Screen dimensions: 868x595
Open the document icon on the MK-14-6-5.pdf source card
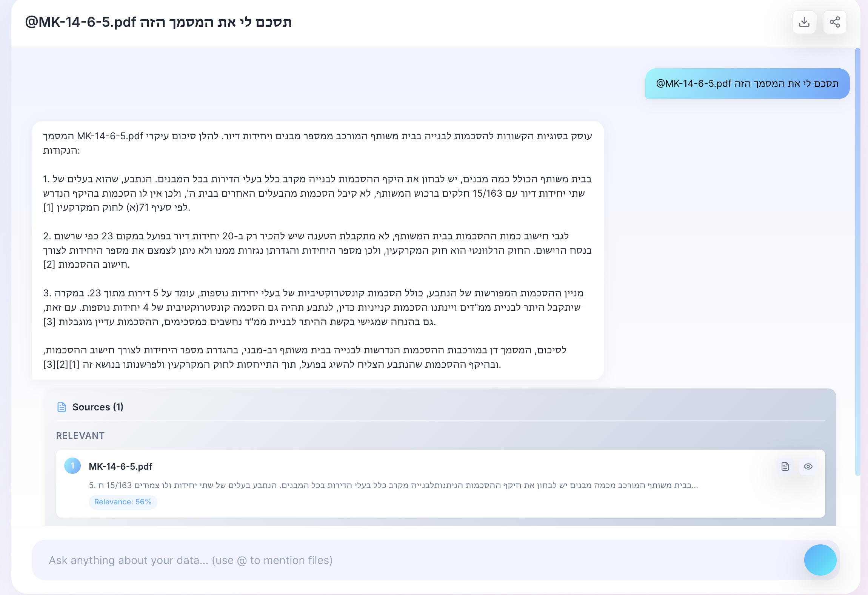785,467
